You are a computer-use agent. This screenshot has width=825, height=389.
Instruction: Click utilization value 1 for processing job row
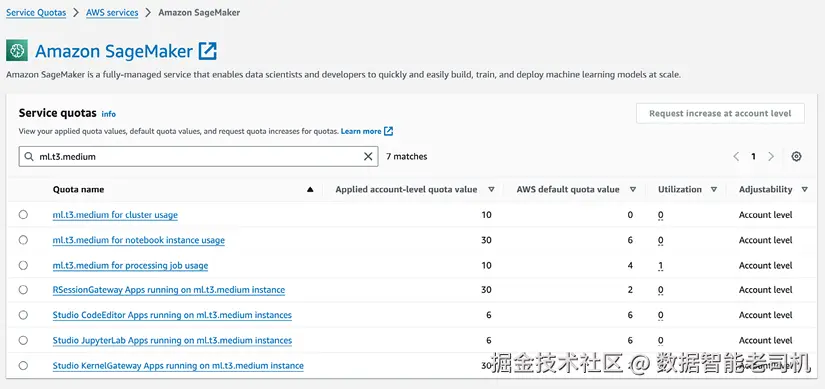point(660,265)
